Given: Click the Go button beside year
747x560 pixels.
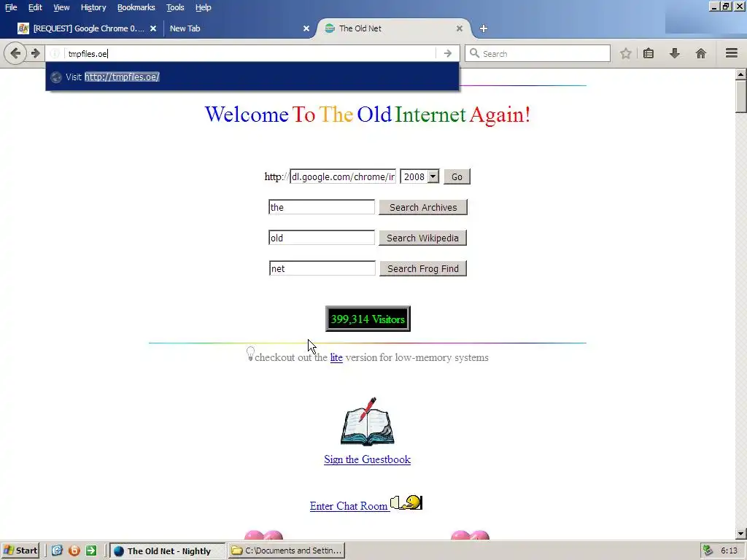Looking at the screenshot, I should coord(457,176).
